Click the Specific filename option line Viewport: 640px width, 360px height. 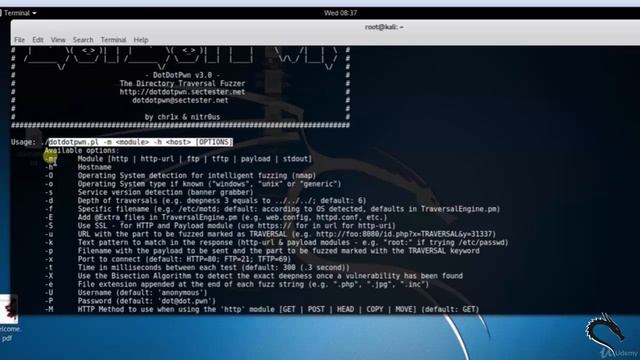point(272,209)
